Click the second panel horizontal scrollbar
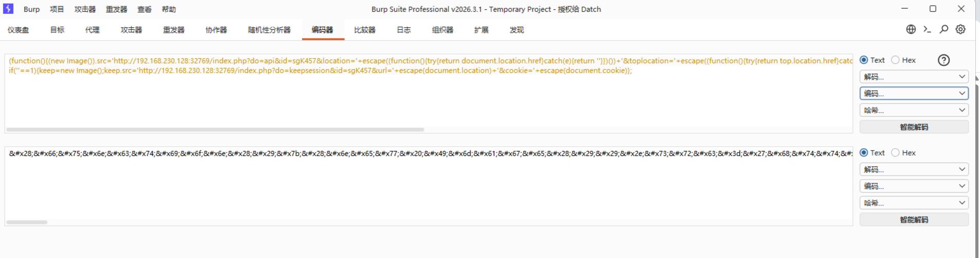Image resolution: width=980 pixels, height=258 pixels. (x=27, y=222)
